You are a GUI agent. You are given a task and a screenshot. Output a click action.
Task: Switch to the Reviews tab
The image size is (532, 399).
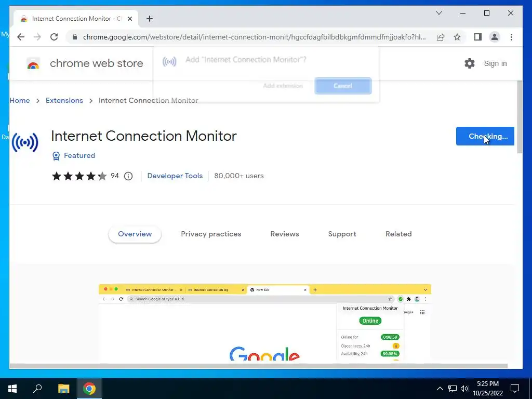pyautogui.click(x=284, y=234)
